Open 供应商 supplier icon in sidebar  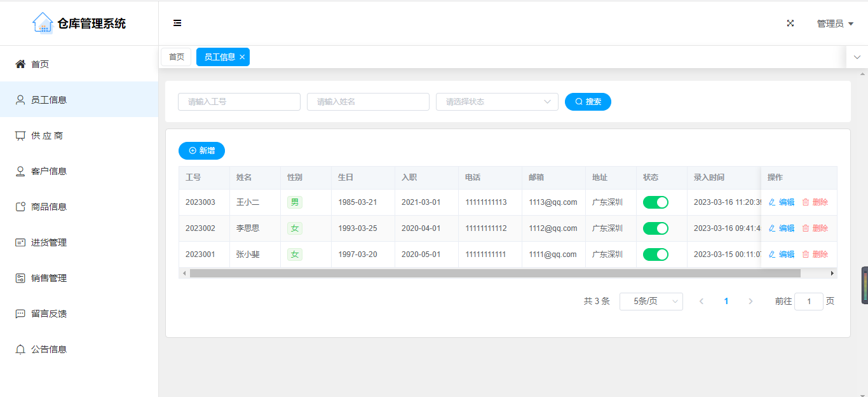20,136
